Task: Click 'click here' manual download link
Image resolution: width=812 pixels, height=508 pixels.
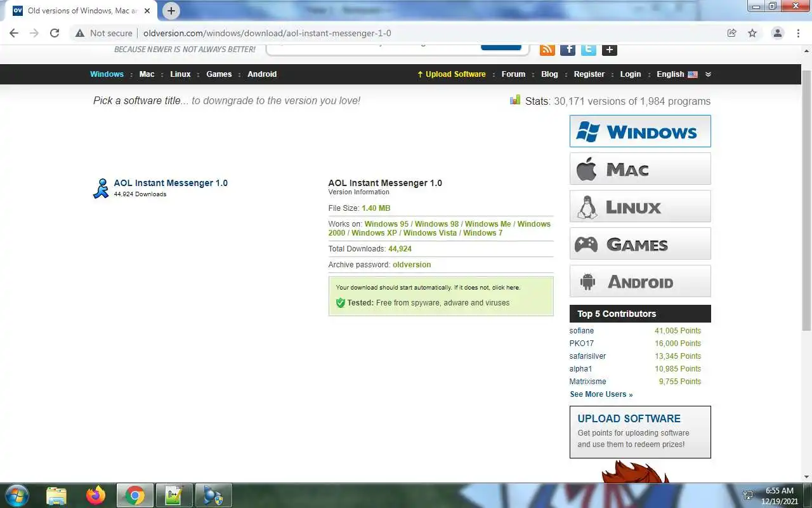Action: click(505, 288)
